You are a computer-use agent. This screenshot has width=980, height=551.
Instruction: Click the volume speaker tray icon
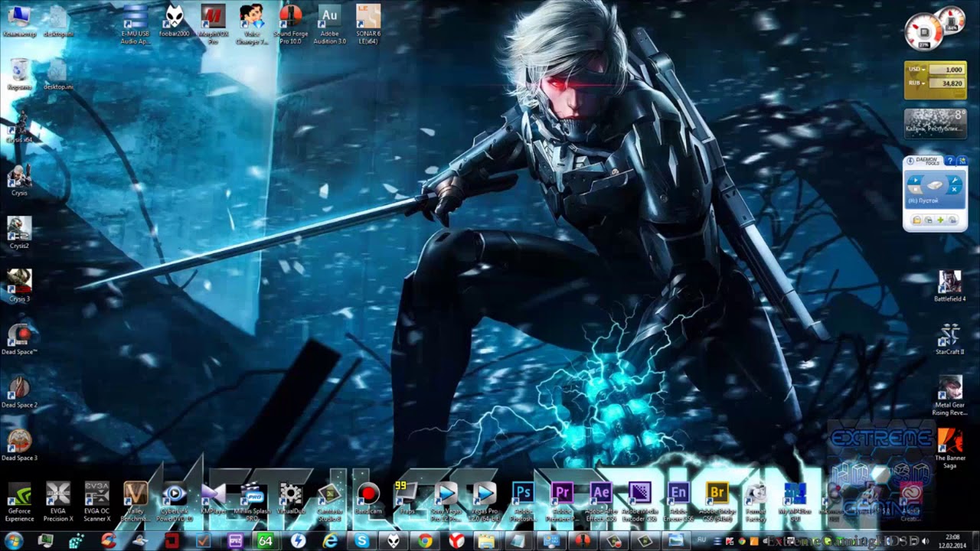pyautogui.click(x=926, y=541)
